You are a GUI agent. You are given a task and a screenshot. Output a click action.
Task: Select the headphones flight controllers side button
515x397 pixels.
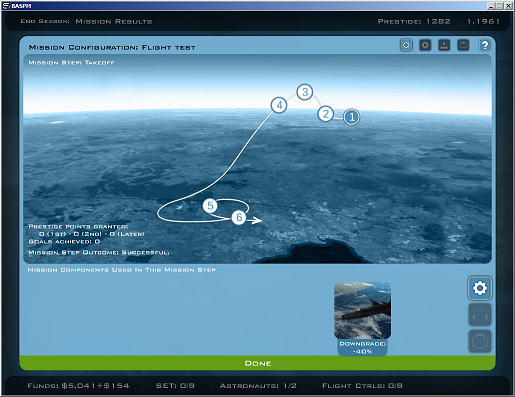click(479, 315)
